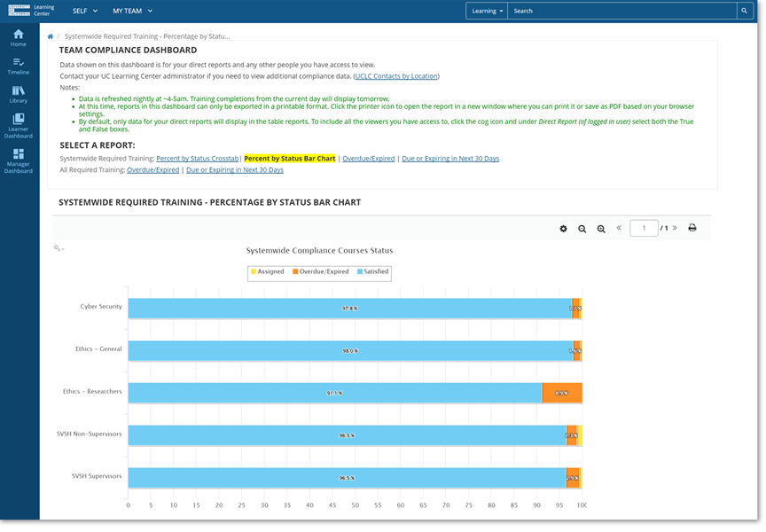Click the Systemwide Compliance Courses Status title

coord(319,251)
